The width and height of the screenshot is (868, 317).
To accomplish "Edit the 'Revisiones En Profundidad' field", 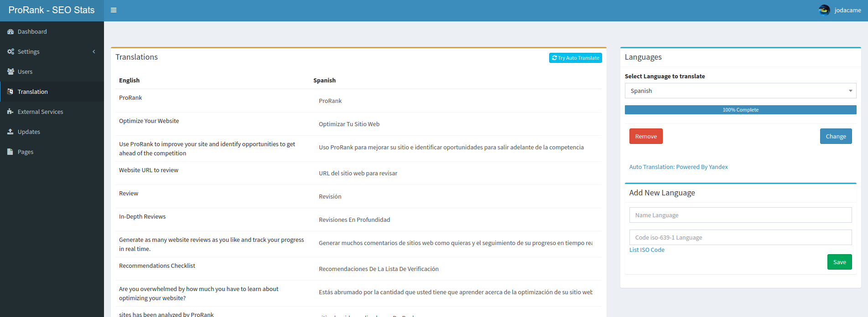I will pyautogui.click(x=455, y=220).
